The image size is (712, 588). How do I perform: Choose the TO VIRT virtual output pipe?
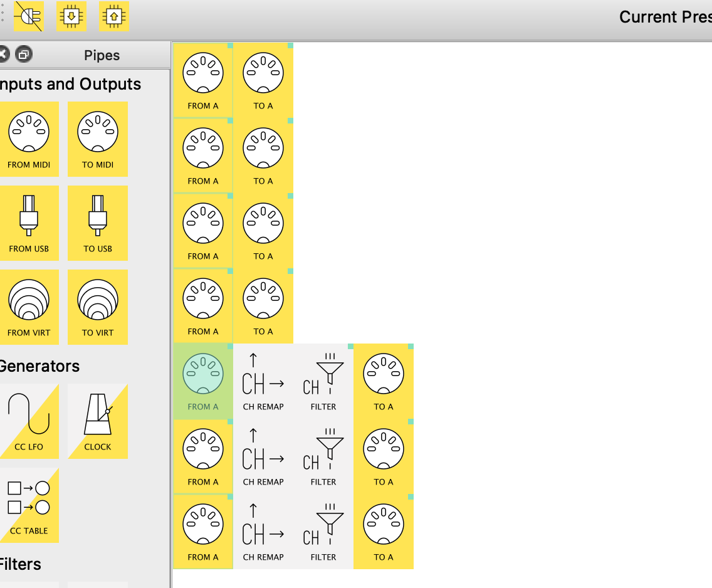coord(98,307)
